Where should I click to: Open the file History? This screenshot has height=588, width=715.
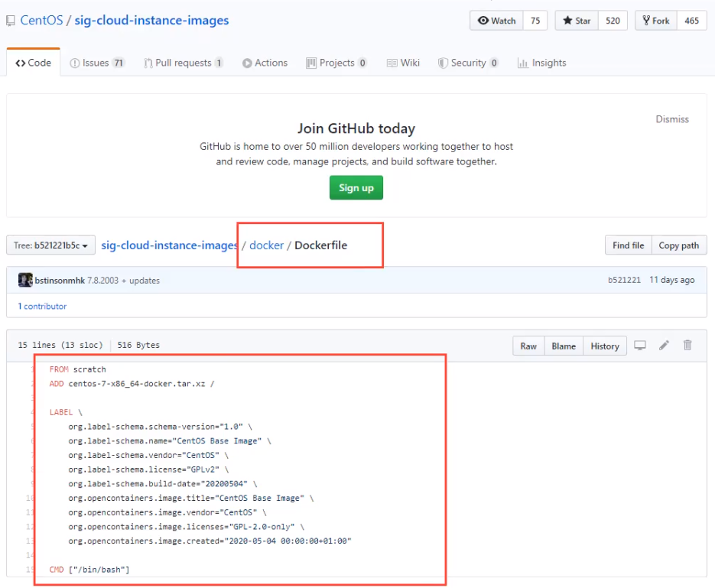tap(605, 346)
